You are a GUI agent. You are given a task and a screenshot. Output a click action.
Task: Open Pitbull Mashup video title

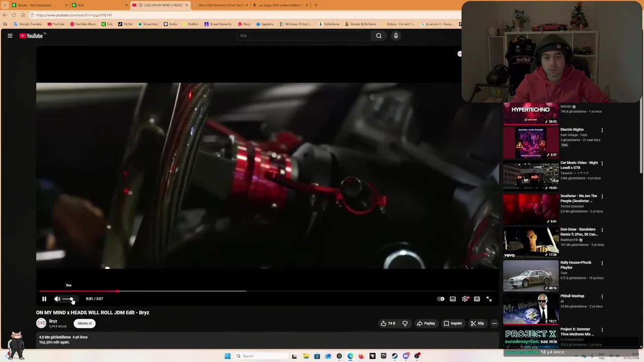(x=572, y=296)
